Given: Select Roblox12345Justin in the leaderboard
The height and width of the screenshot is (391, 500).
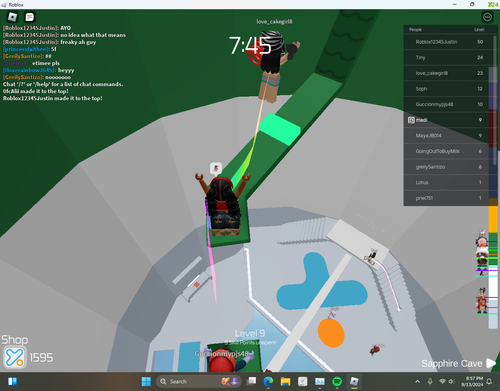Looking at the screenshot, I should [446, 42].
